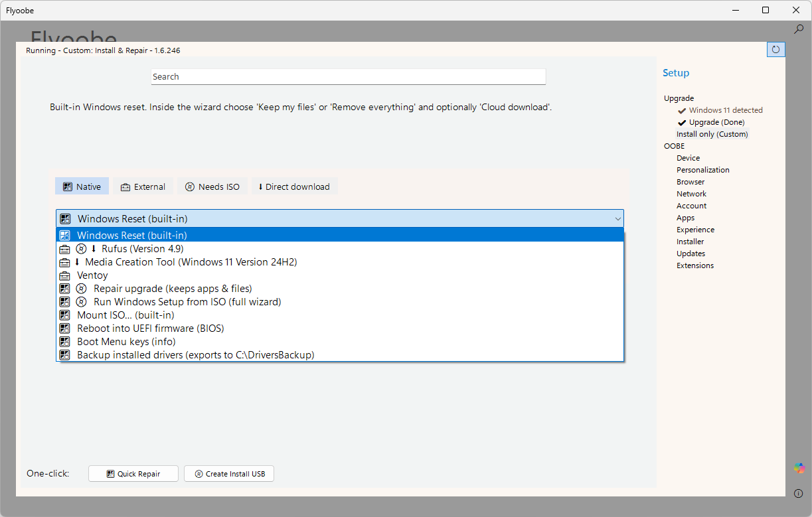
Task: Click the Upgrade section heading
Action: click(679, 98)
